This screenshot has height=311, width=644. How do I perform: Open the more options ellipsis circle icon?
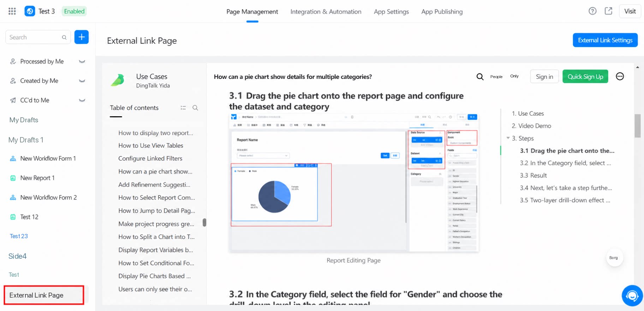620,76
